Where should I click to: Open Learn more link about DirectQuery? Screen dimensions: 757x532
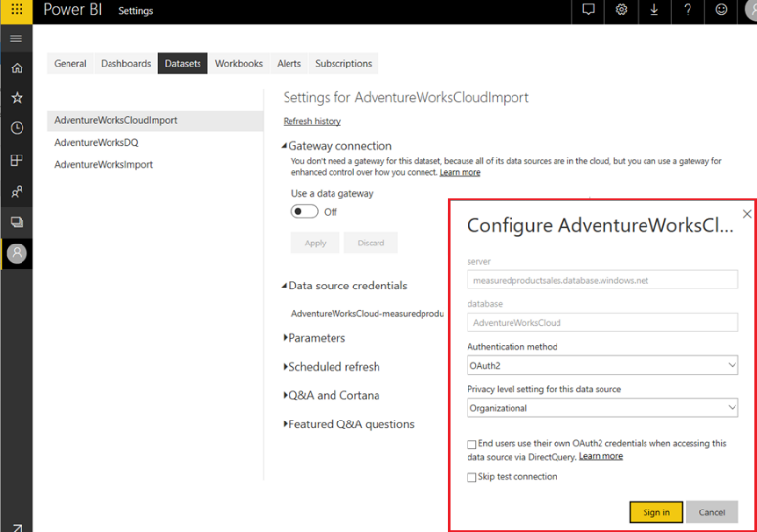(x=601, y=456)
